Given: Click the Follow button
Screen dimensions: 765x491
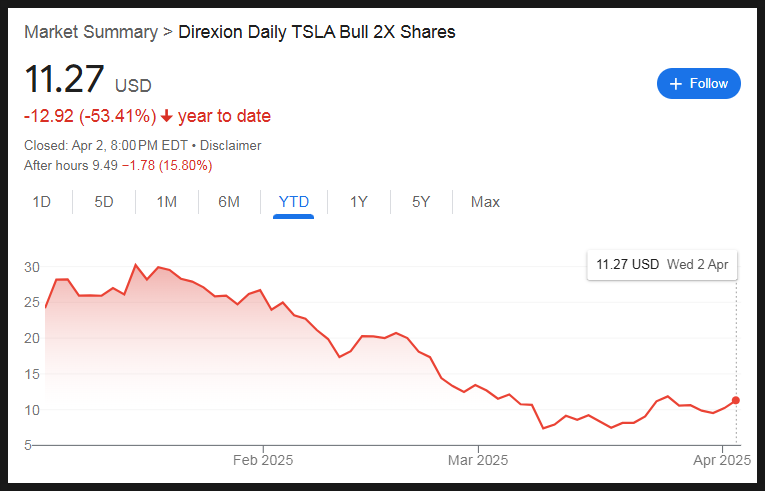Looking at the screenshot, I should (x=699, y=84).
